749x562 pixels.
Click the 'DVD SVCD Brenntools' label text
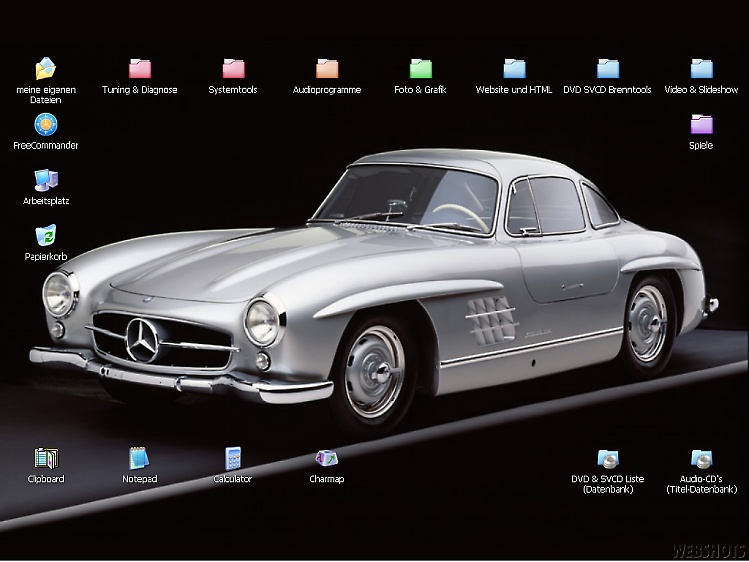[607, 90]
